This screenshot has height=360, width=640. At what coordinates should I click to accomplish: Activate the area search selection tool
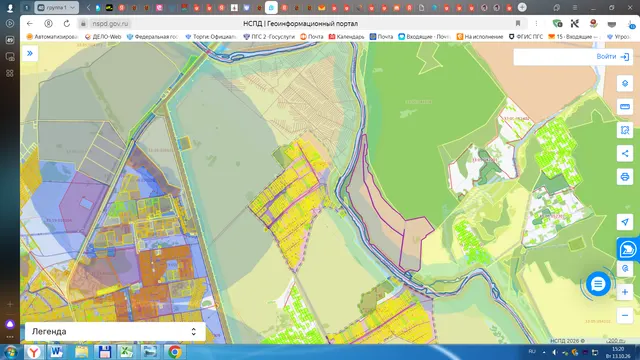coord(624,130)
